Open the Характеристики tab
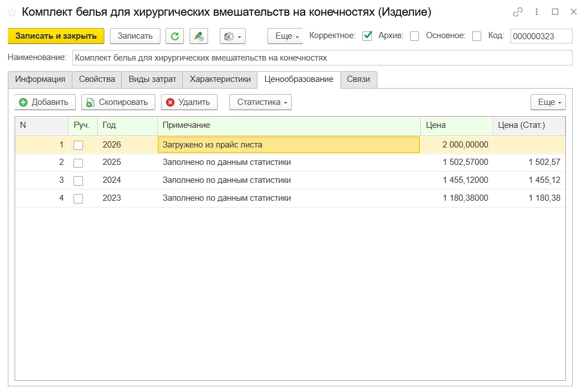This screenshot has width=585, height=392. [220, 80]
